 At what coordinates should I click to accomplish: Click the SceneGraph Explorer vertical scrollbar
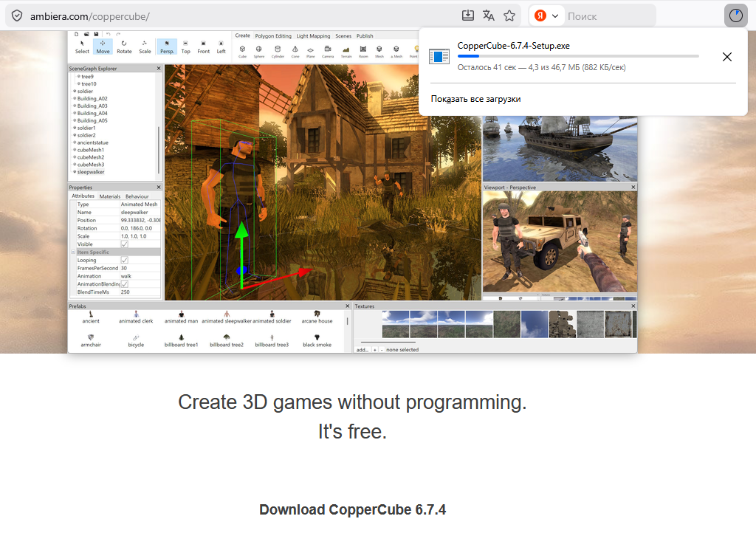[x=159, y=149]
